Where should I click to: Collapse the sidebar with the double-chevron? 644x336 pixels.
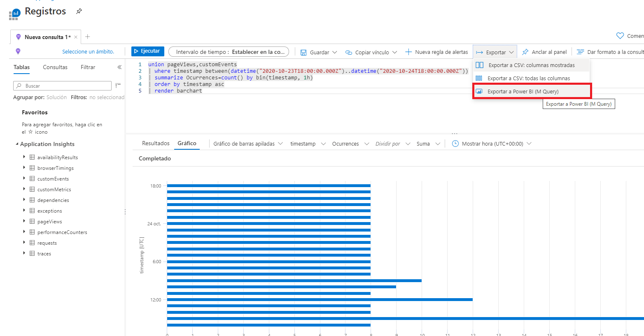[x=119, y=67]
